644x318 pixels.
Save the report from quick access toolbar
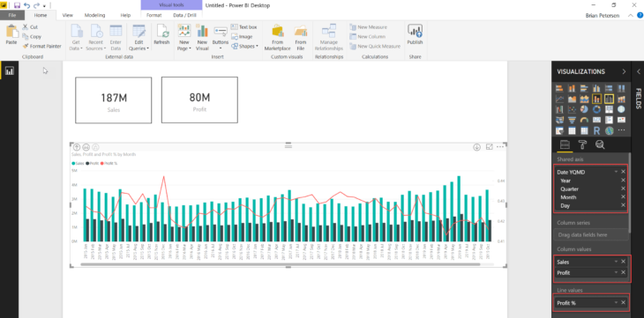coord(17,6)
